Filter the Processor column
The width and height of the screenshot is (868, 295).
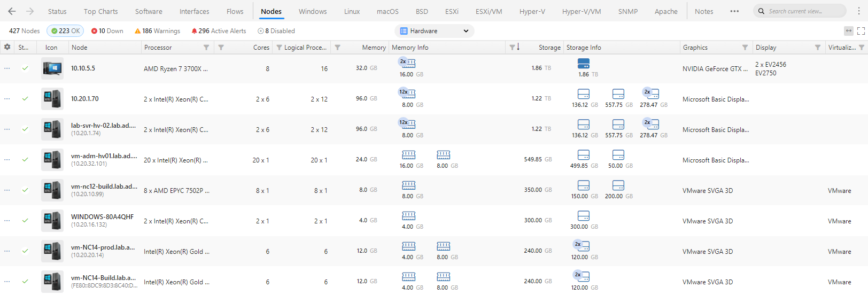(x=206, y=48)
